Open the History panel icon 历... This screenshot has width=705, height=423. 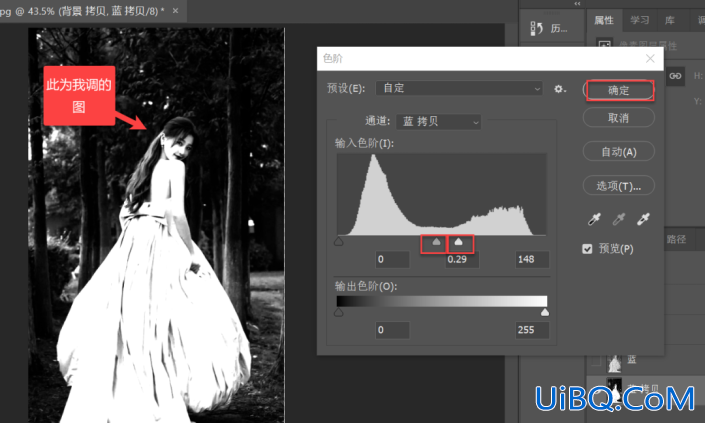pyautogui.click(x=550, y=28)
